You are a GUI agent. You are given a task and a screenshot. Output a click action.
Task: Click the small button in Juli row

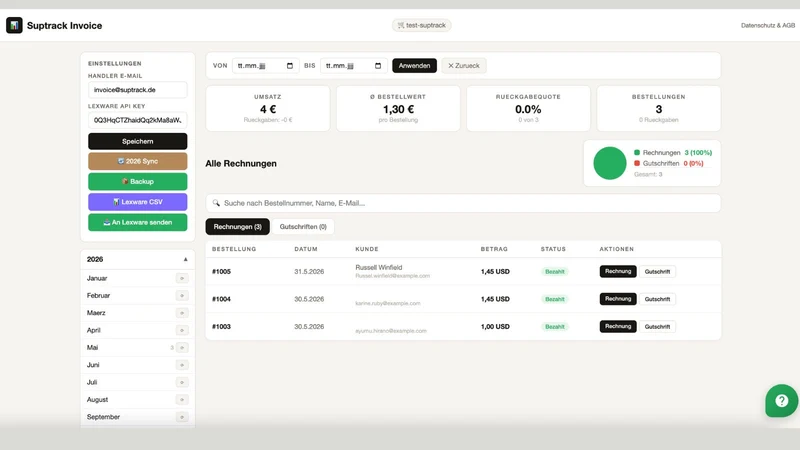click(182, 382)
